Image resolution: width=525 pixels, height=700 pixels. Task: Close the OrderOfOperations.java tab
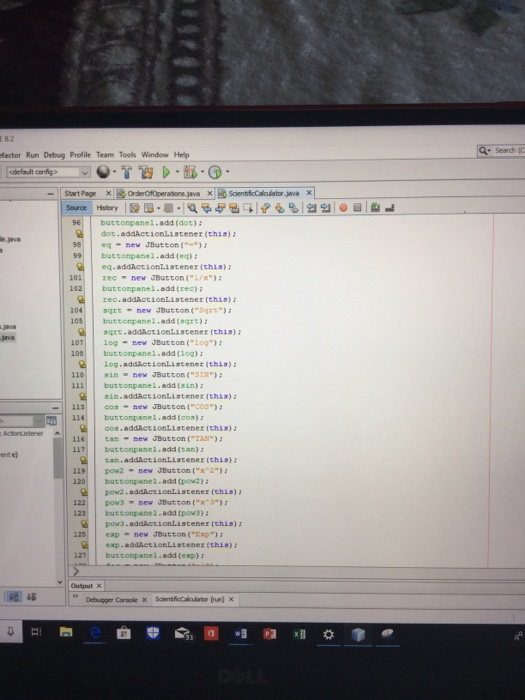click(x=209, y=193)
